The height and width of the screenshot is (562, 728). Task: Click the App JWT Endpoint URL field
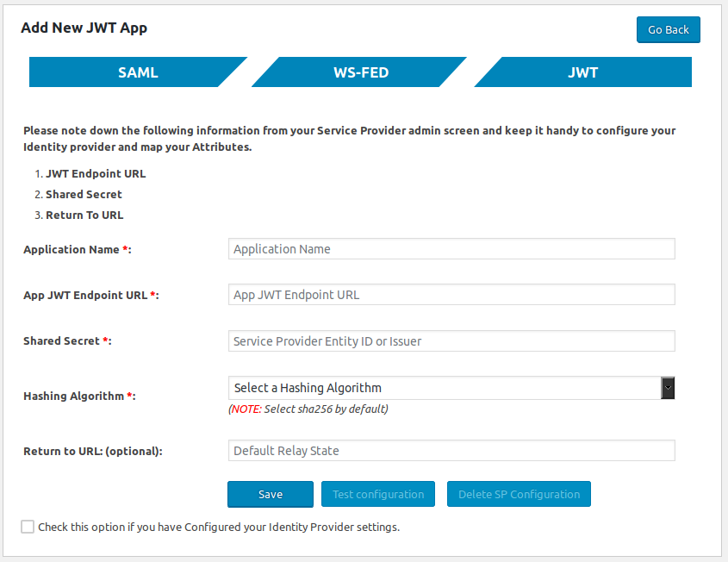pyautogui.click(x=450, y=294)
